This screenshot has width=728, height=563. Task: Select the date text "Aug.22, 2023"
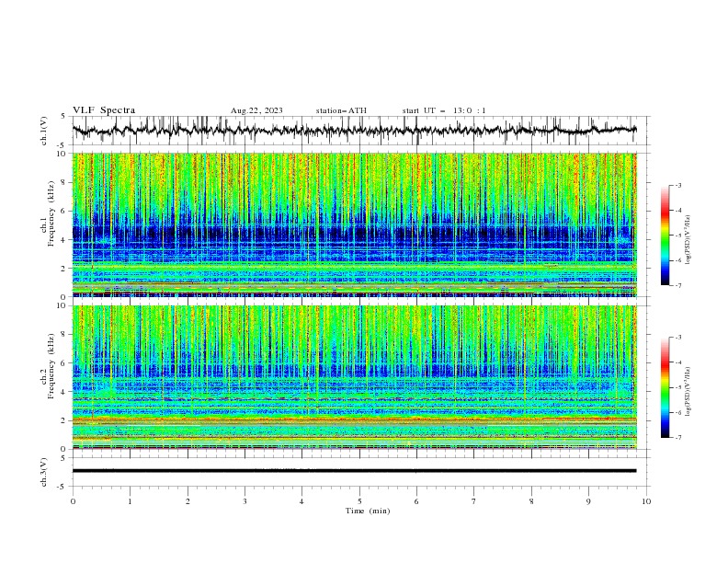click(x=256, y=110)
